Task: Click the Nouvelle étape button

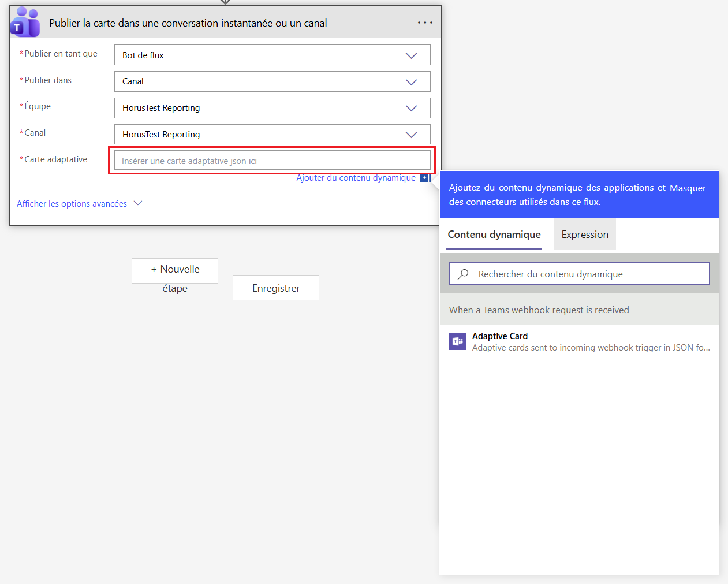Action: coord(175,271)
